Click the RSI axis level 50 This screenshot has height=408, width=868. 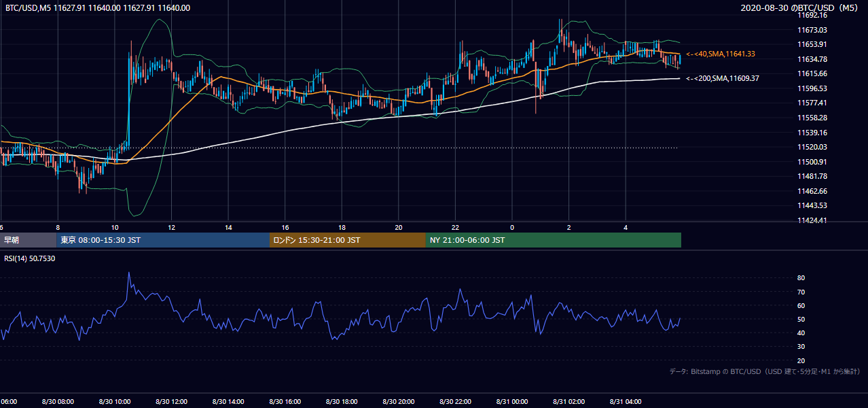tap(801, 320)
